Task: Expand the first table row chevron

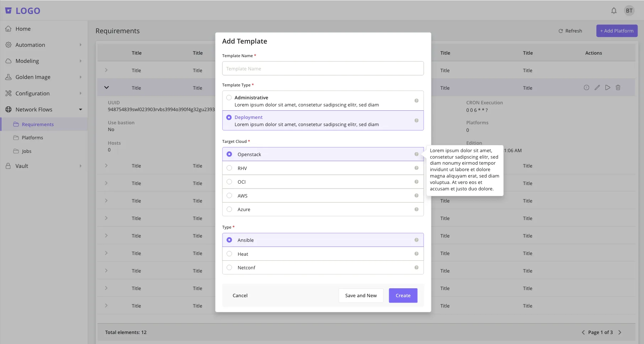Action: (x=106, y=70)
